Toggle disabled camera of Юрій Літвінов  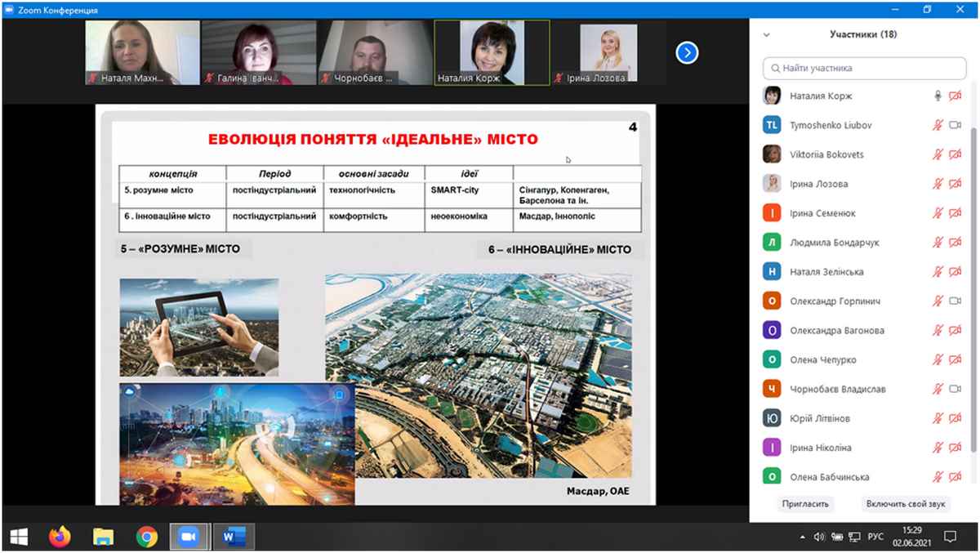click(x=955, y=419)
